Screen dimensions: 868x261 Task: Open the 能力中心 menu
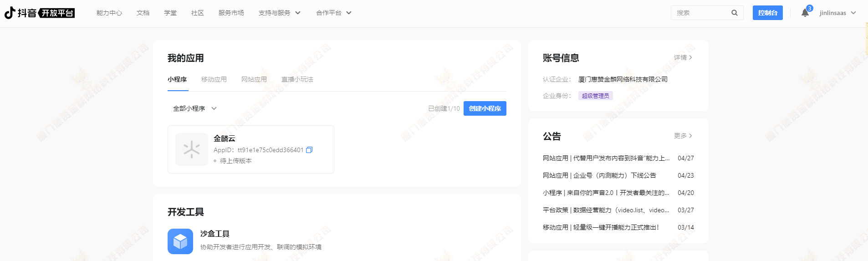pyautogui.click(x=109, y=13)
